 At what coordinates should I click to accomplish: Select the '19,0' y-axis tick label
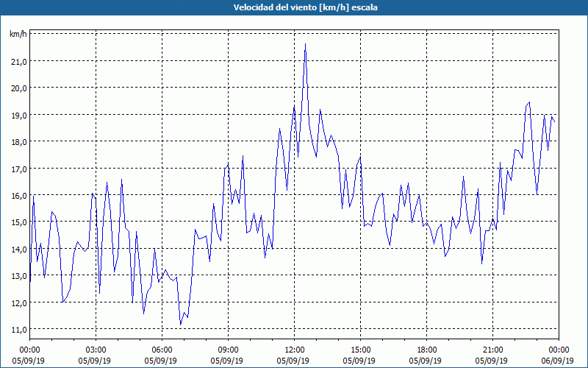[x=20, y=116]
